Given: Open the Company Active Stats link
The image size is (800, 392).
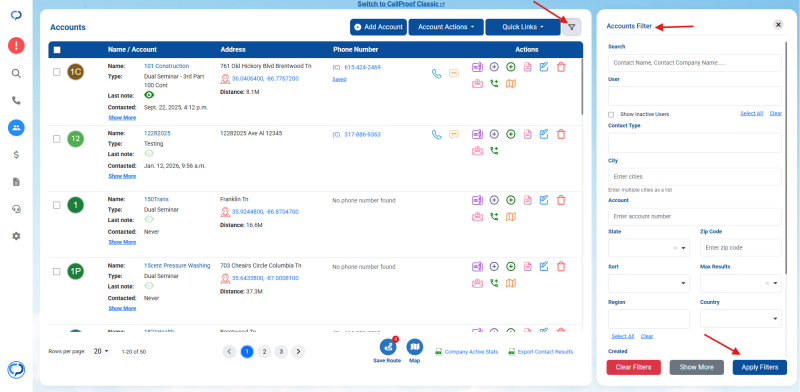Looking at the screenshot, I should tap(466, 352).
